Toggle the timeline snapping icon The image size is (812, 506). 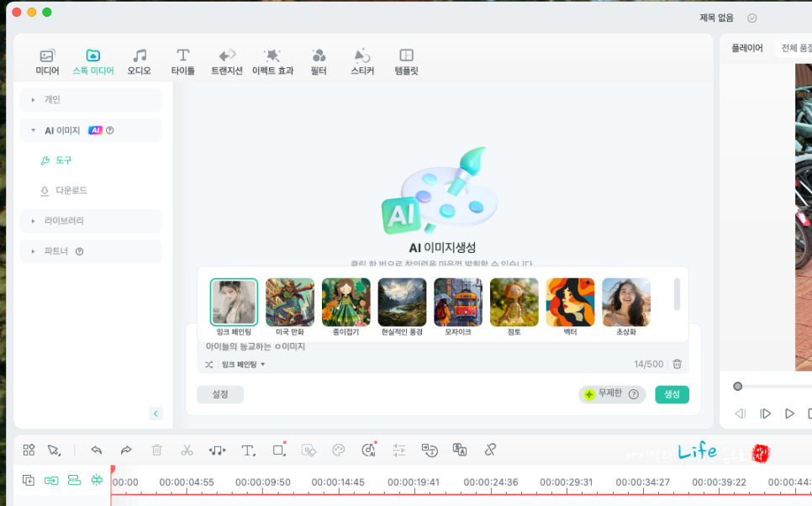pos(97,480)
